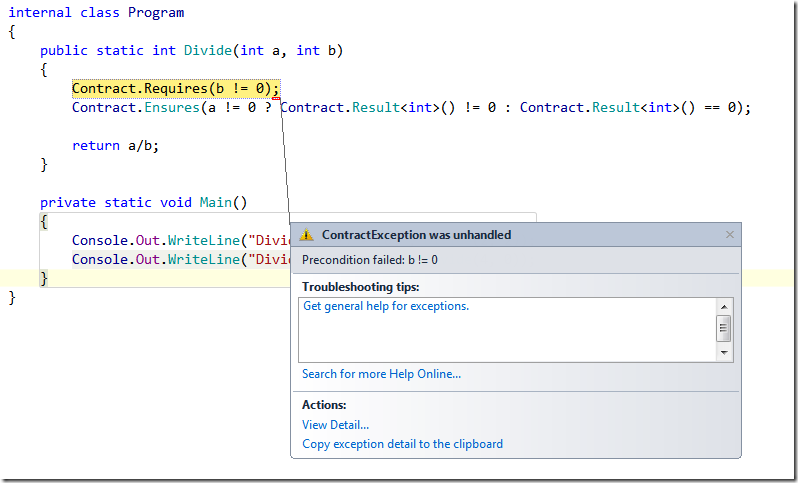Image resolution: width=798 pixels, height=483 pixels.
Task: Click troubleshooting tips scroll up arrow
Action: point(724,307)
